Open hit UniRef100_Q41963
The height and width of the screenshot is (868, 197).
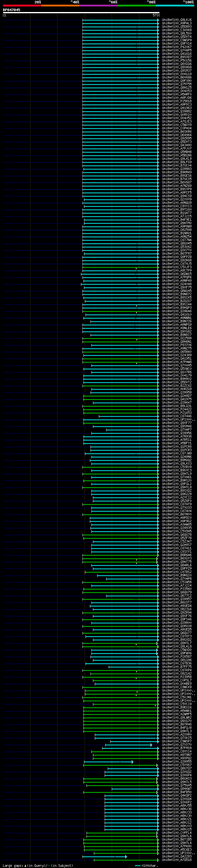[x=177, y=108]
